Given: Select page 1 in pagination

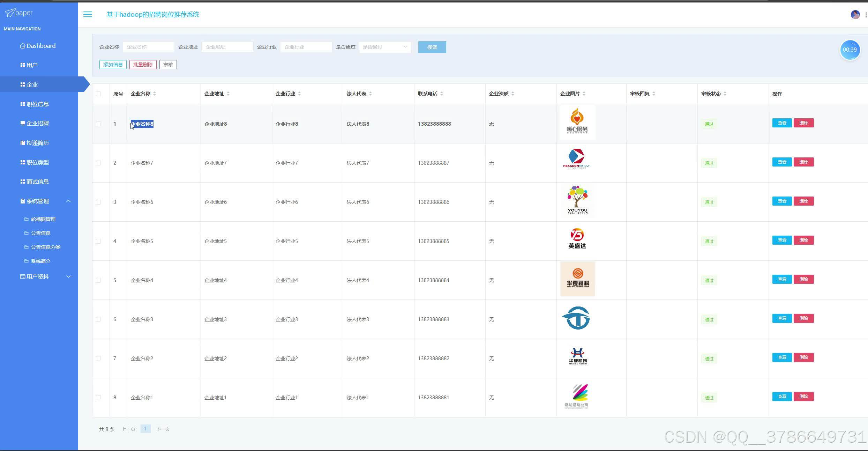Looking at the screenshot, I should click(x=145, y=429).
